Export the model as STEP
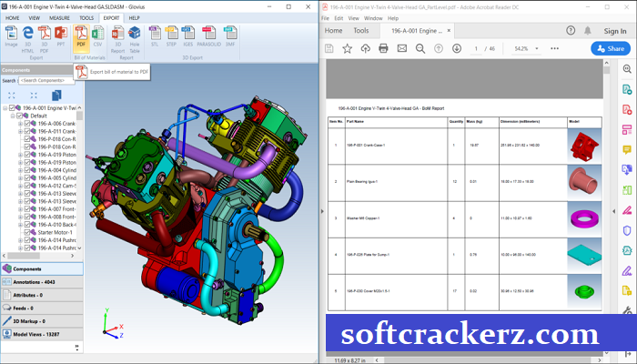 171,36
